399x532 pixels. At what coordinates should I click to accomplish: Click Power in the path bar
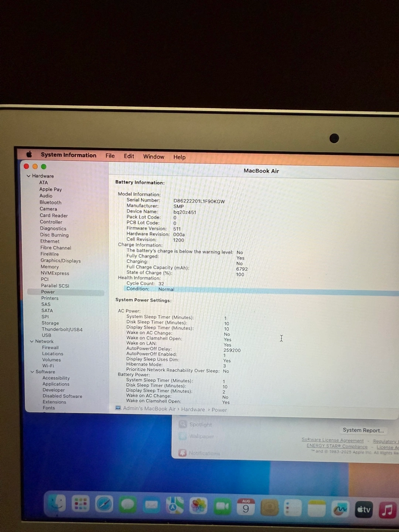coord(219,410)
